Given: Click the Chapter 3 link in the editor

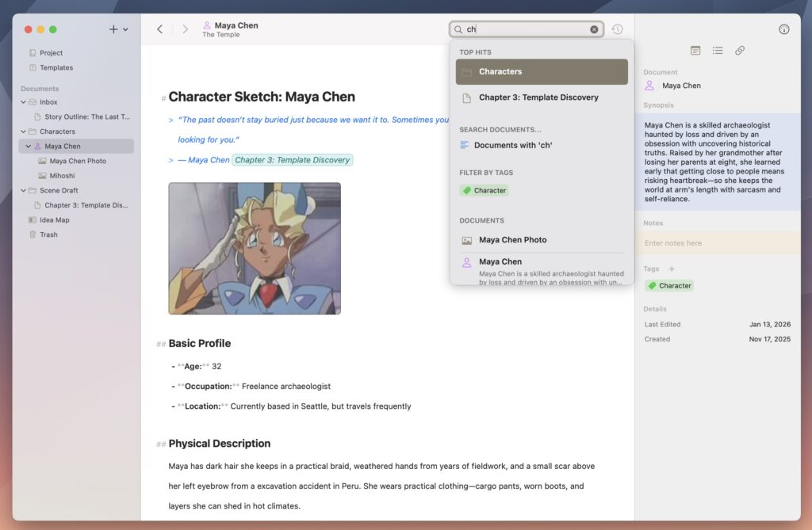Looking at the screenshot, I should [292, 160].
